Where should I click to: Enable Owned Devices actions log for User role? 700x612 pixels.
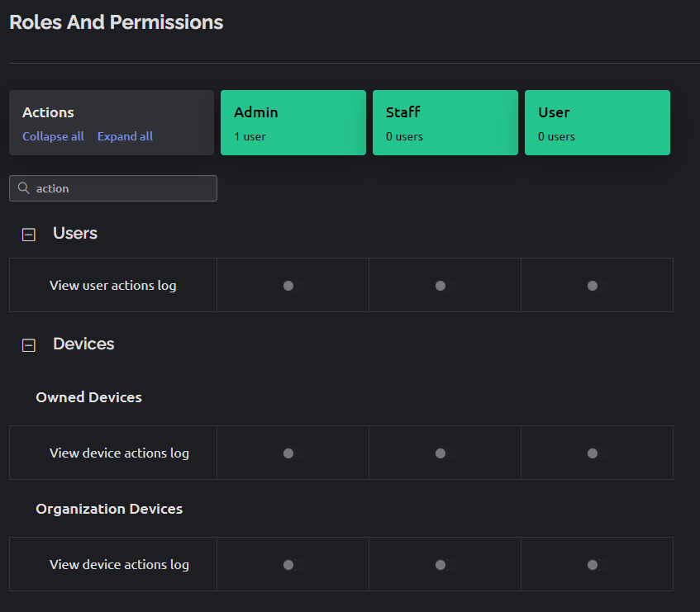tap(598, 453)
